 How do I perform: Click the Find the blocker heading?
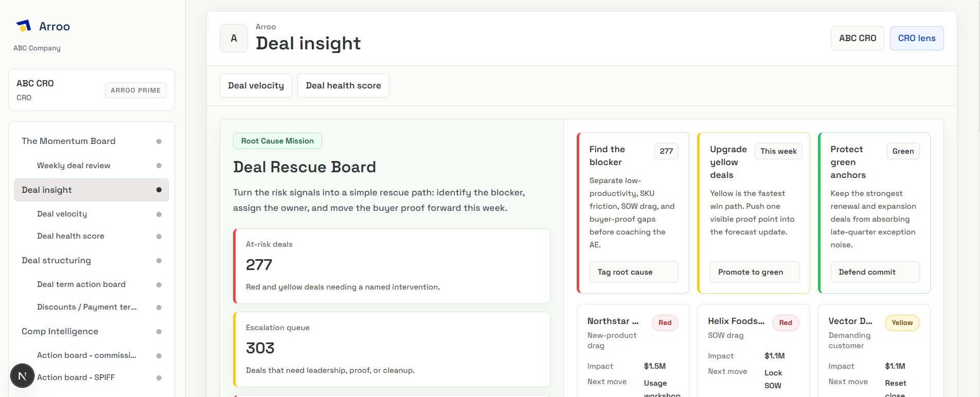[608, 156]
